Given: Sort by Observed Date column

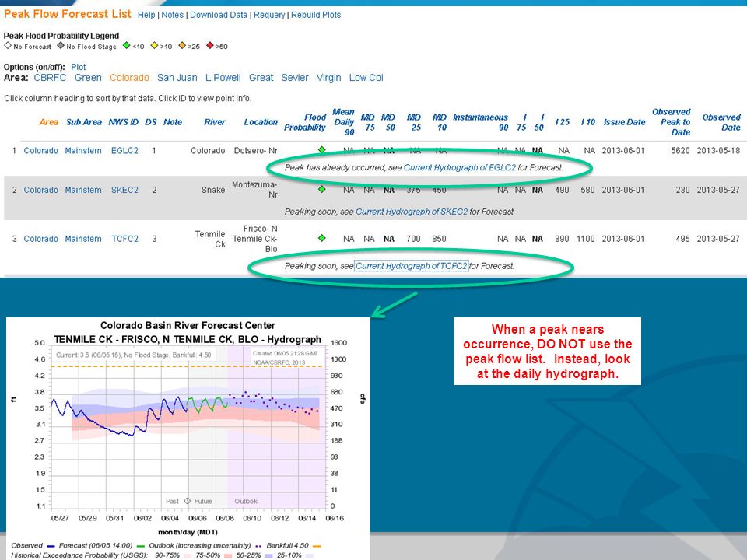Looking at the screenshot, I should (x=721, y=122).
